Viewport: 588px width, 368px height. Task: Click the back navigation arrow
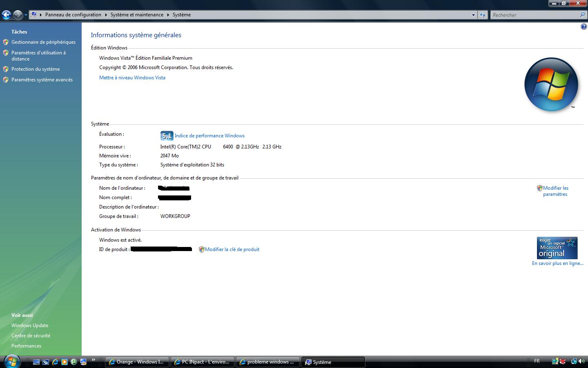tap(6, 15)
